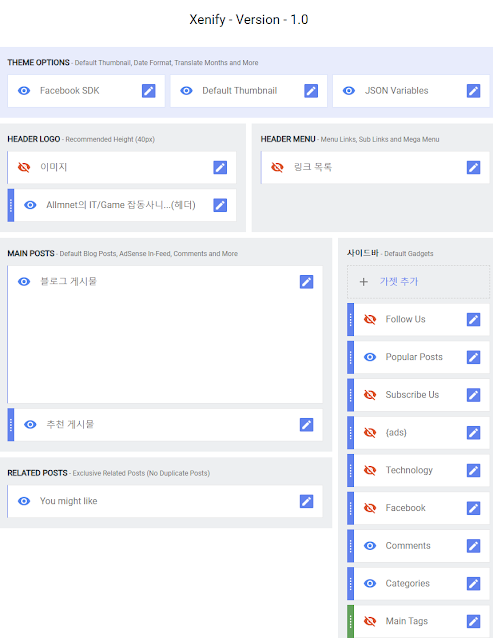
Task: Edit the Subscribe Us gadget
Action: [x=473, y=395]
